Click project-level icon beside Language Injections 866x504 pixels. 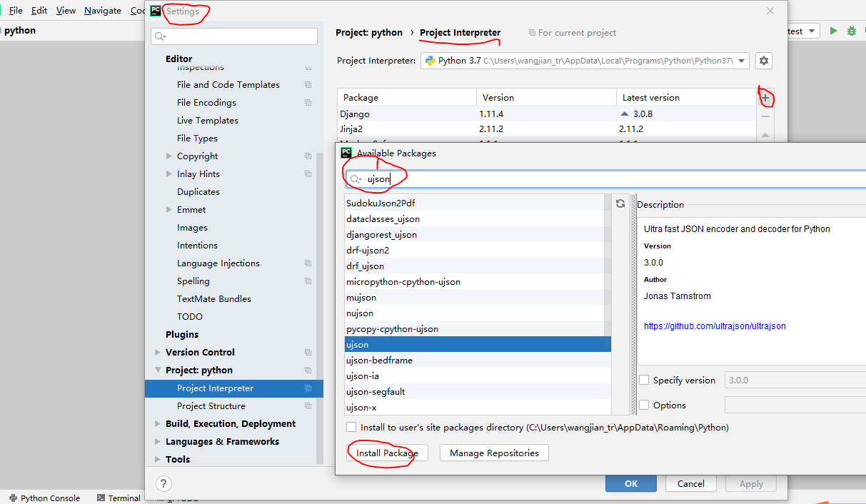[x=308, y=263]
